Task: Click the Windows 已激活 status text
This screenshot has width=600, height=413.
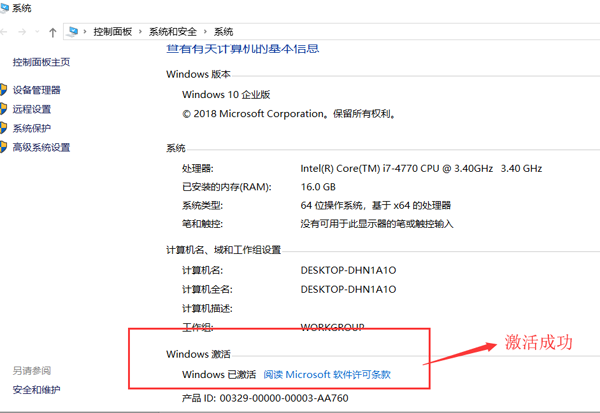Action: (x=219, y=374)
